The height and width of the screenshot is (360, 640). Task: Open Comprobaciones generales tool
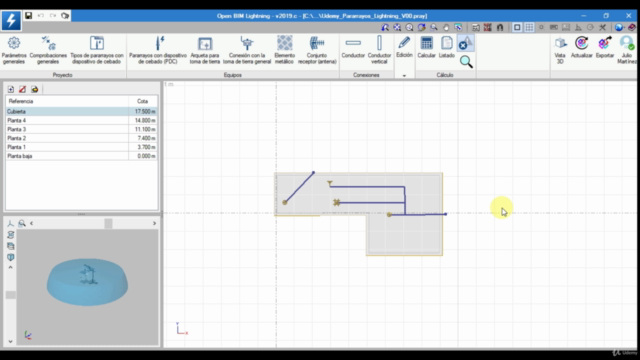click(x=48, y=50)
